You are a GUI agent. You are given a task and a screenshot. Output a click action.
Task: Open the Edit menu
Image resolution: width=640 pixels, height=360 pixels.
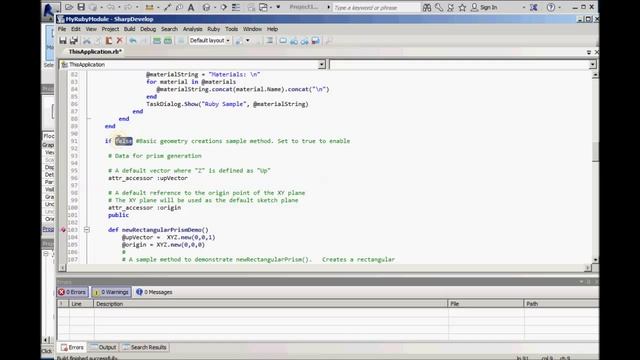click(76, 29)
